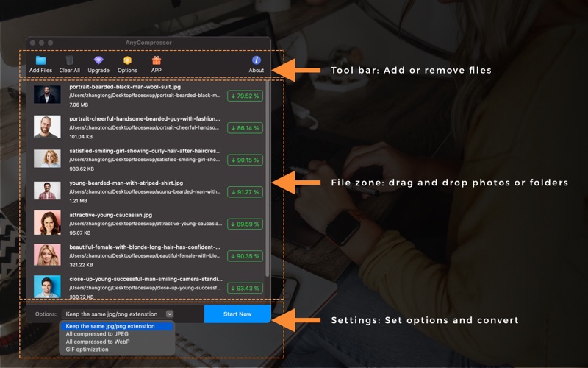Select file name attractive-young-caucasian.jpg
Viewport: 588px width, 368px height.
[x=111, y=215]
